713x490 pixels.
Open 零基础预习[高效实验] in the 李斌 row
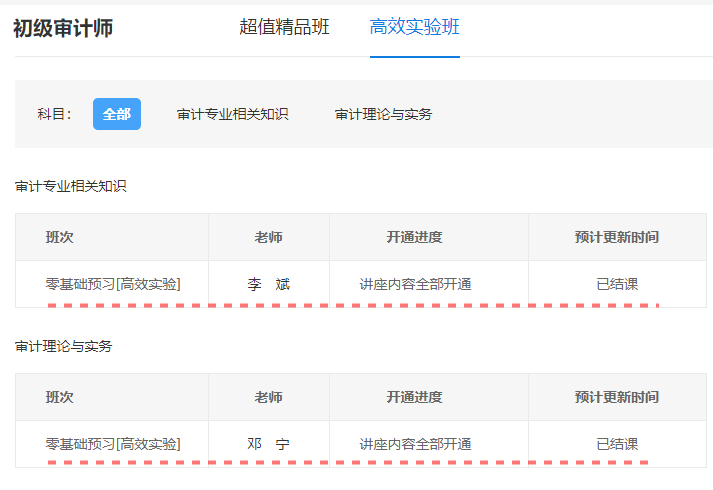pos(113,284)
